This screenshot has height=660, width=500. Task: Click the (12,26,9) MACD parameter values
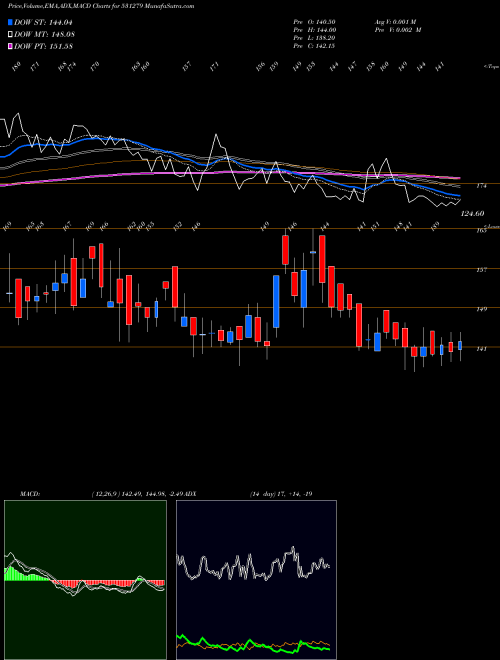click(138, 494)
